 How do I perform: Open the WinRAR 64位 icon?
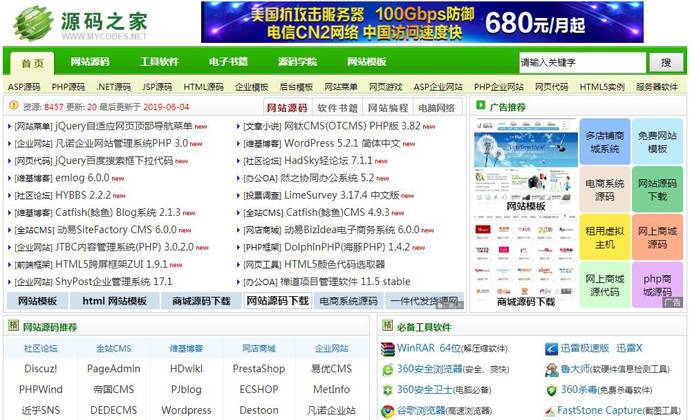click(388, 349)
